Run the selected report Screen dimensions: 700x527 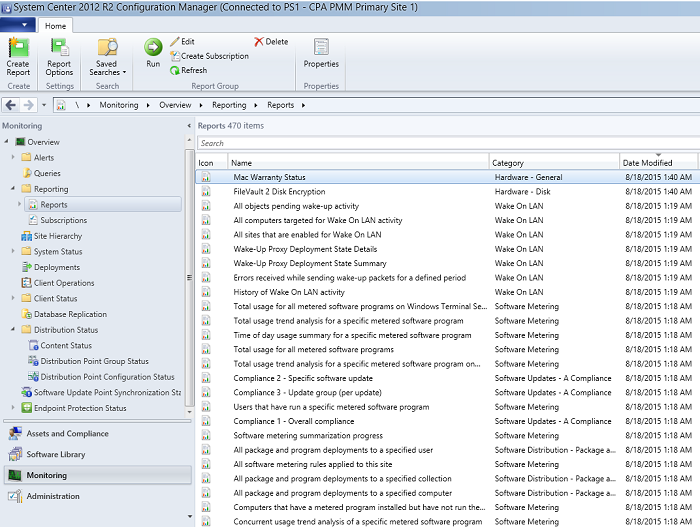coord(153,53)
